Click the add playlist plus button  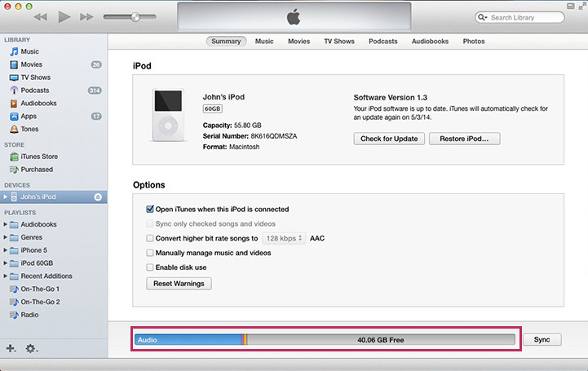(x=11, y=348)
